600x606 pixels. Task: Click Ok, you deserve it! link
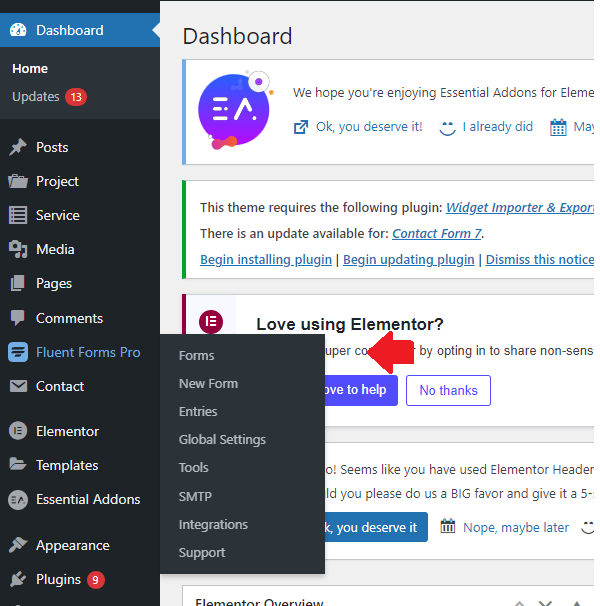point(369,127)
